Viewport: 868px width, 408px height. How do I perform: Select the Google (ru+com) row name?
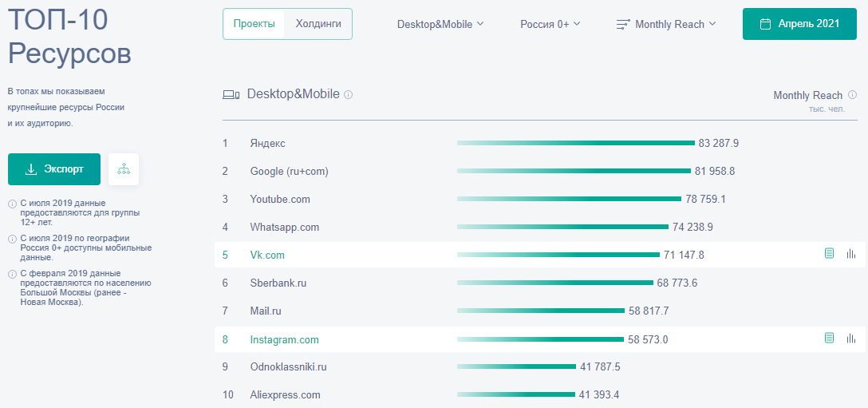[290, 172]
